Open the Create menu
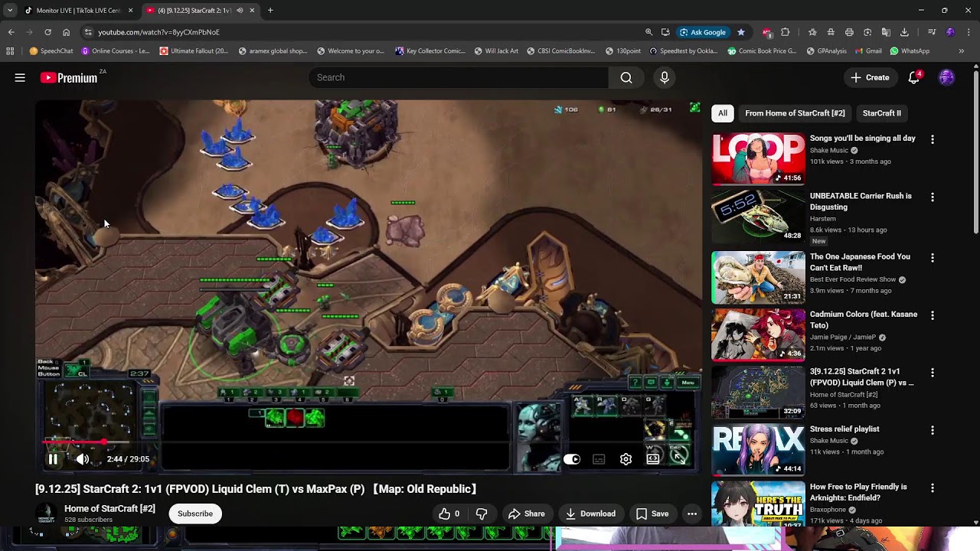This screenshot has height=551, width=980. pyautogui.click(x=870, y=77)
